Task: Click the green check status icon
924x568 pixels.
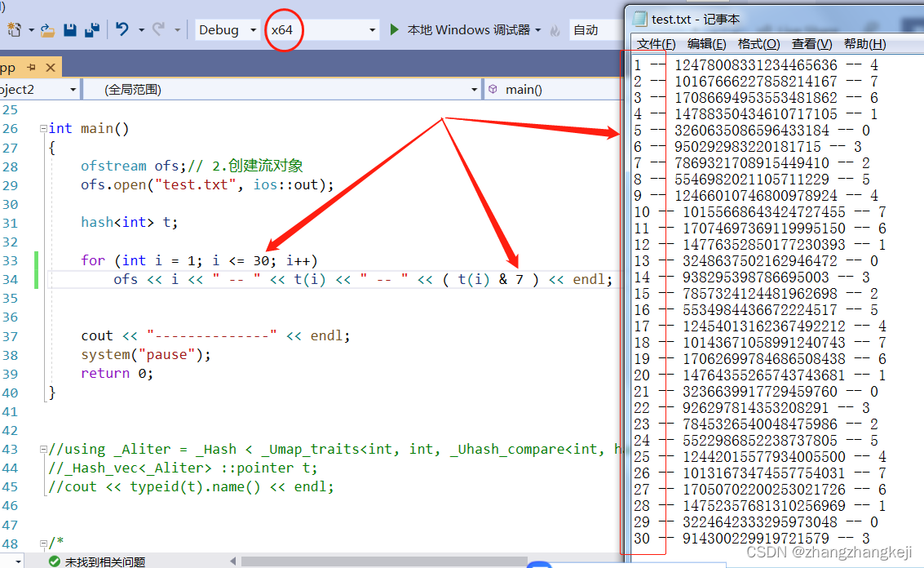Action: 54,562
